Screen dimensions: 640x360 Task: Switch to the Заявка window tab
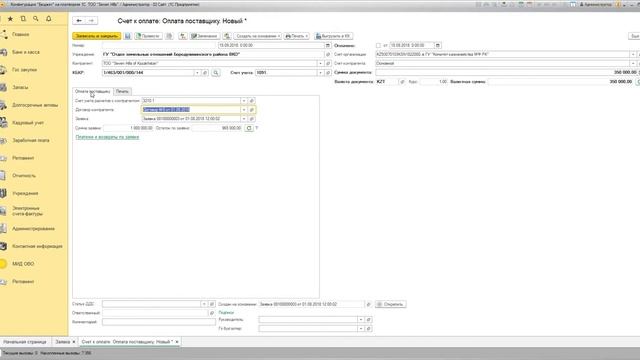pyautogui.click(x=62, y=342)
